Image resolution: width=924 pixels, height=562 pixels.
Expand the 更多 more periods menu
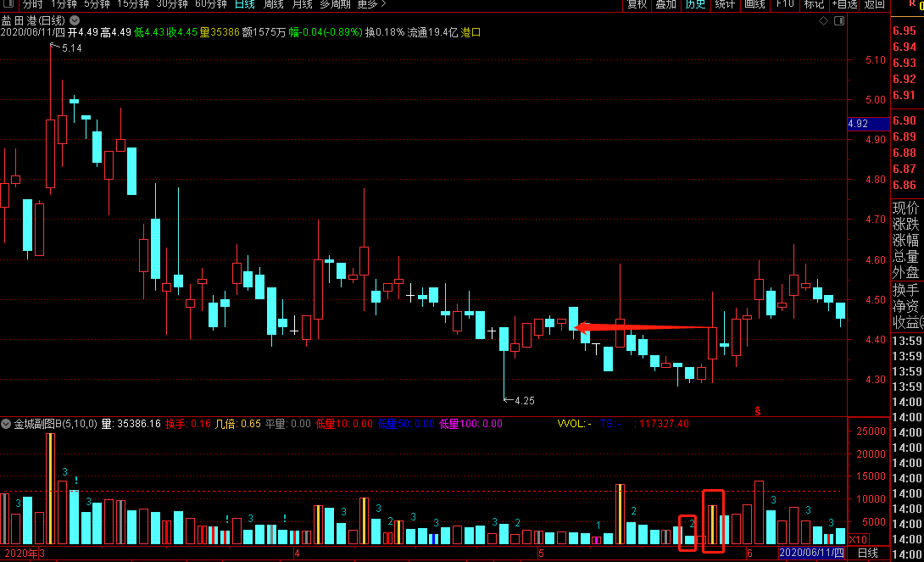(x=371, y=4)
